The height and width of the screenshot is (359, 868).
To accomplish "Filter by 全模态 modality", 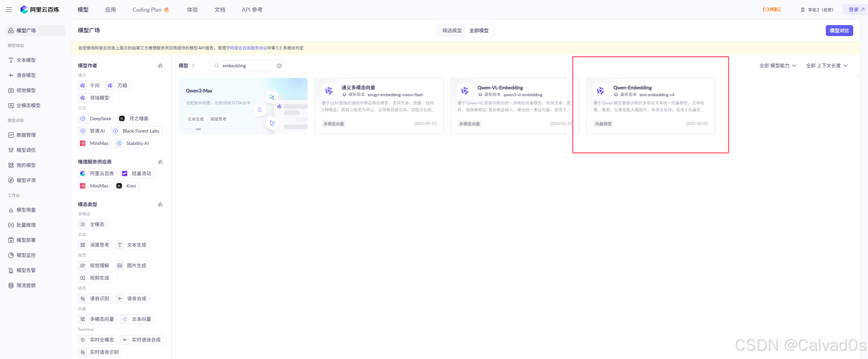I will tap(93, 224).
